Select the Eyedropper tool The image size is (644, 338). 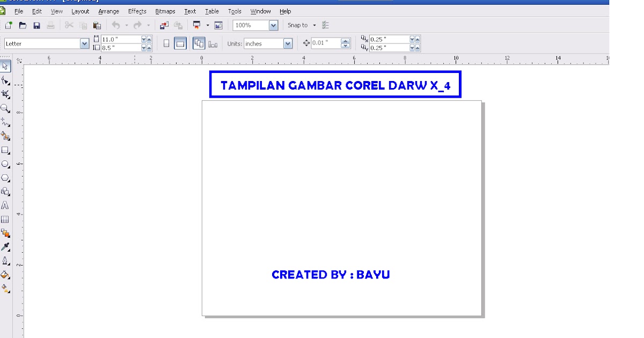(5, 247)
